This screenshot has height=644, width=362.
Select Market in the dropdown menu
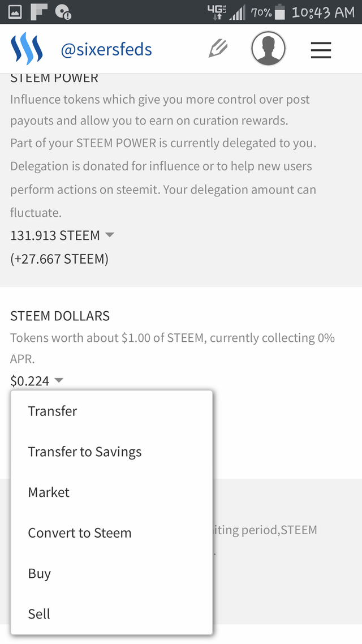pyautogui.click(x=49, y=492)
